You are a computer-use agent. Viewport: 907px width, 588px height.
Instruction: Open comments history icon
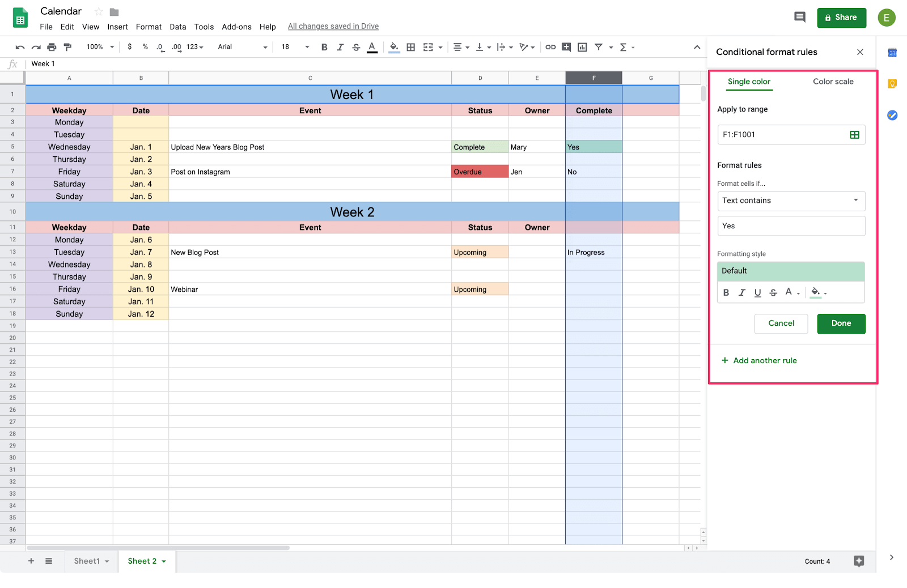pos(800,17)
